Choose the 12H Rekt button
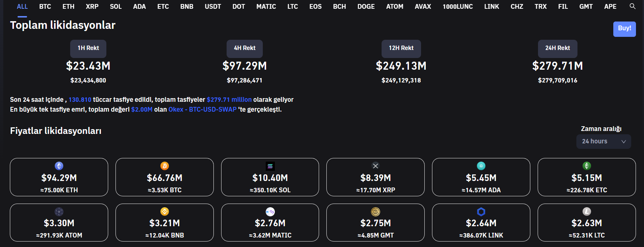The width and height of the screenshot is (644, 247). pyautogui.click(x=401, y=48)
